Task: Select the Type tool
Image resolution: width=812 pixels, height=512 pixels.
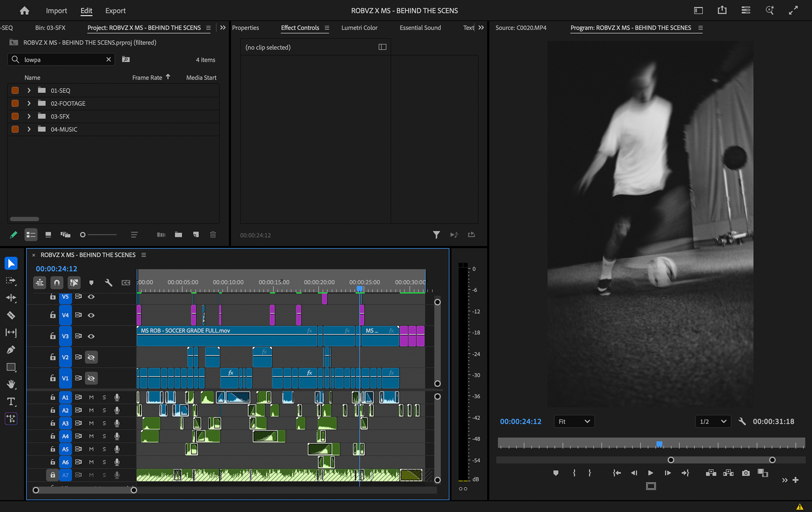Action: [x=11, y=402]
